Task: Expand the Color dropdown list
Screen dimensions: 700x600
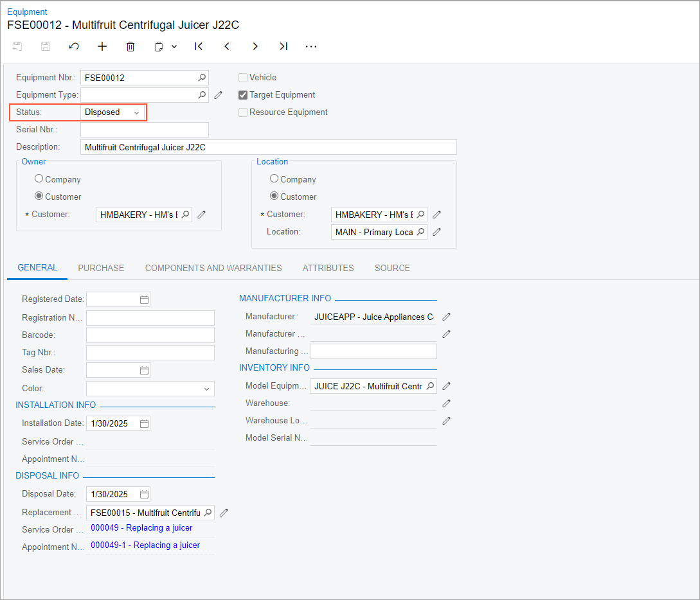Action: (206, 389)
